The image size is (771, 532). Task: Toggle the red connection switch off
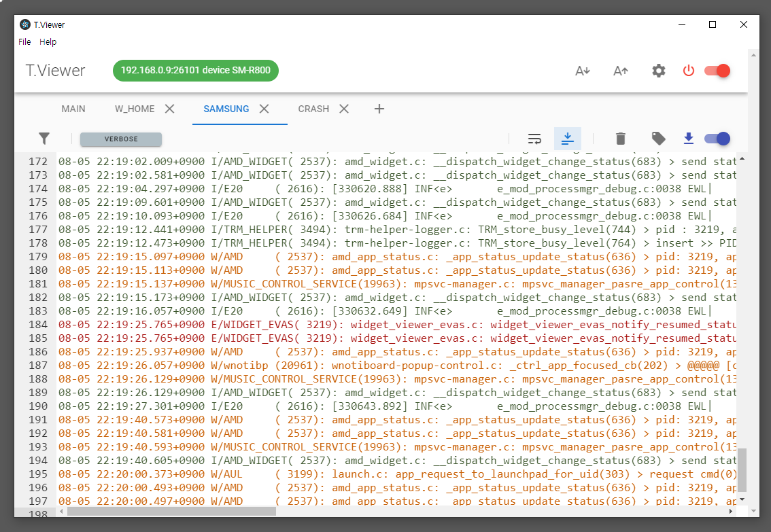(x=717, y=71)
